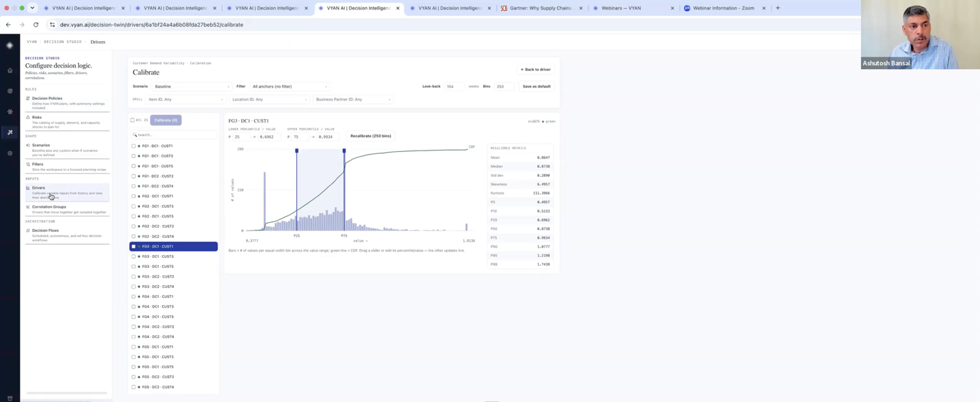
Task: Click the anchor search input field
Action: pyautogui.click(x=174, y=135)
